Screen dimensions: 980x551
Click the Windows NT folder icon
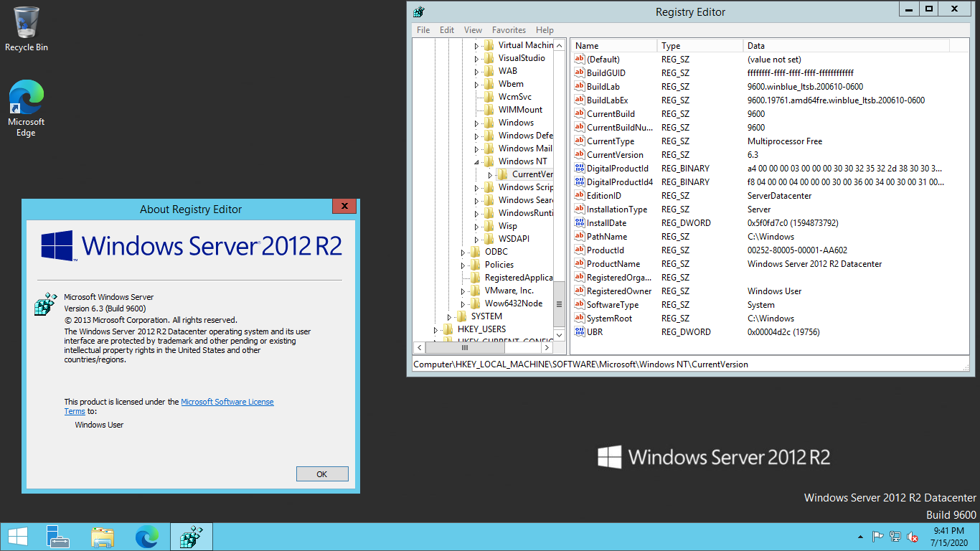point(489,161)
